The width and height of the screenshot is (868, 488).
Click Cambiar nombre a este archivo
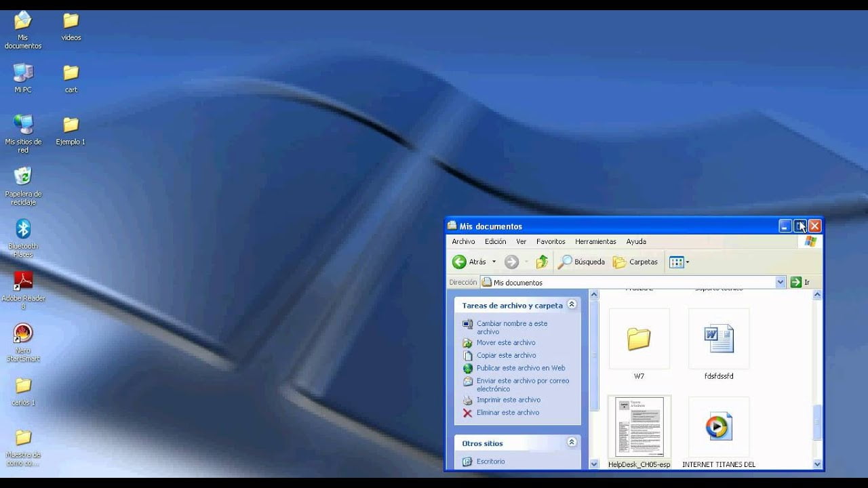click(512, 327)
